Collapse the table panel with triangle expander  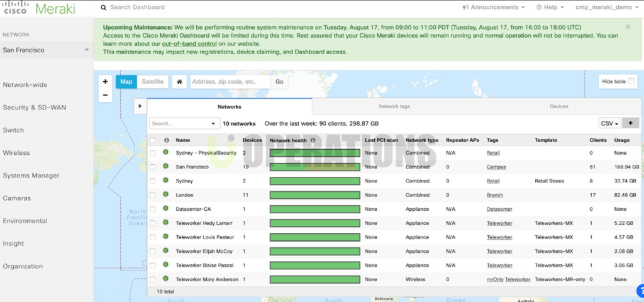click(x=140, y=106)
